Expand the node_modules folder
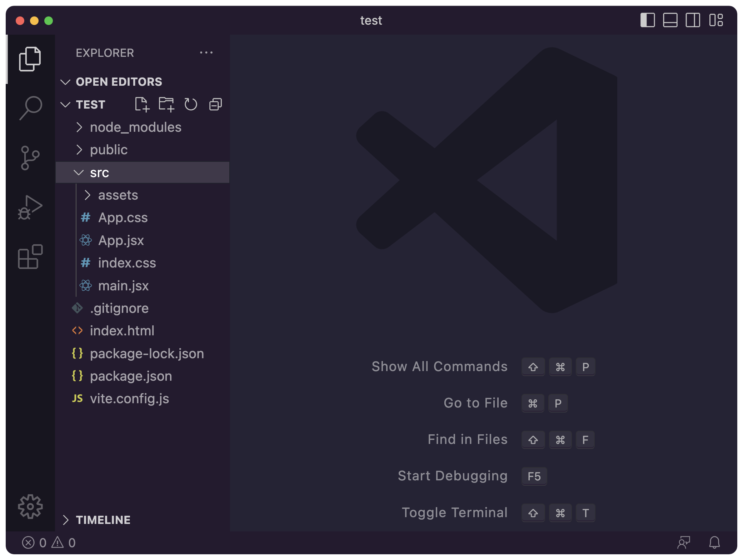Screen dimensions: 743x560 coord(136,127)
